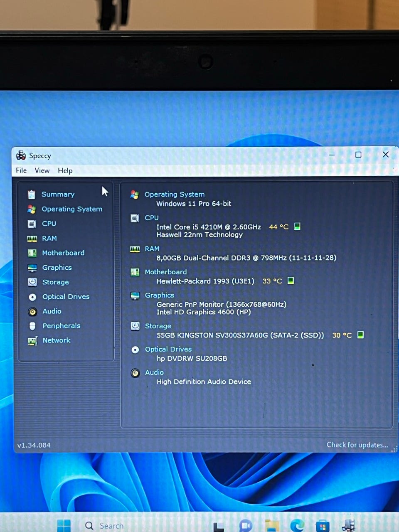Go to the RAM section in the sidebar
The image size is (399, 532).
pyautogui.click(x=49, y=238)
